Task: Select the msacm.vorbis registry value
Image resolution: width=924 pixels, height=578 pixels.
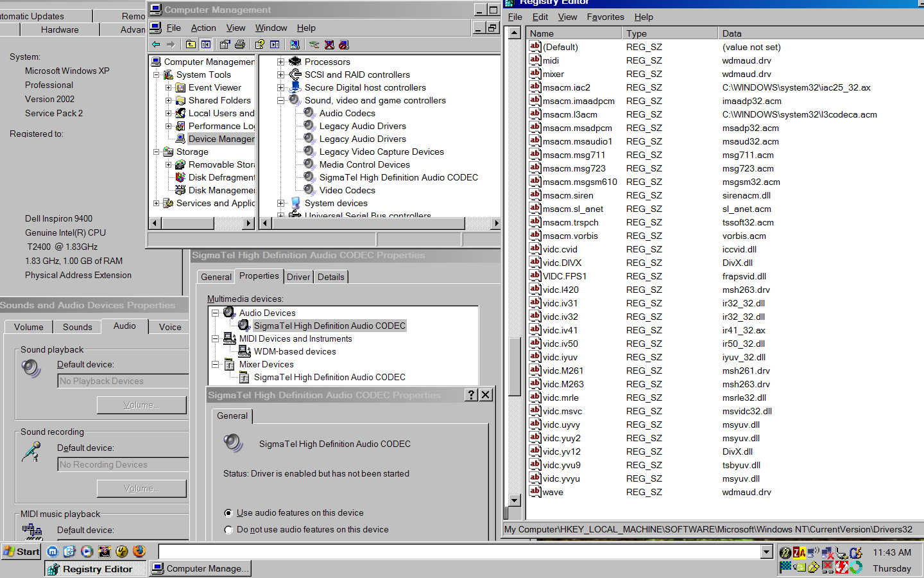Action: [570, 236]
